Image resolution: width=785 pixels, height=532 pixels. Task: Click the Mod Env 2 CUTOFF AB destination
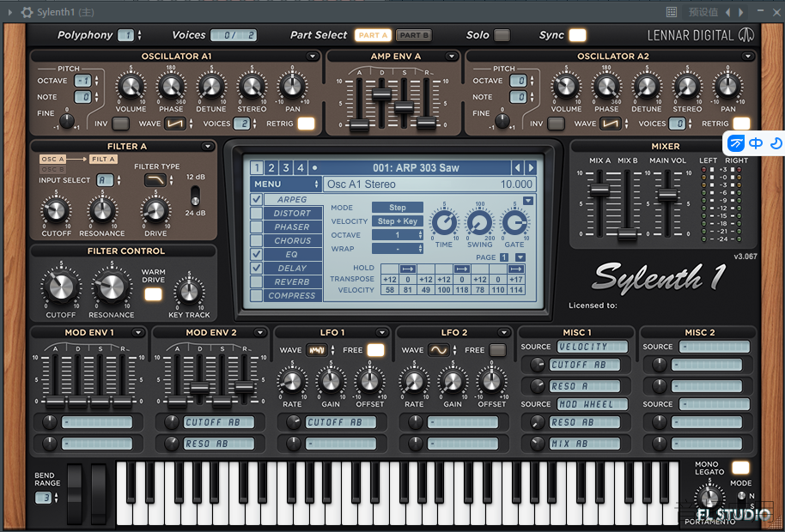[219, 422]
